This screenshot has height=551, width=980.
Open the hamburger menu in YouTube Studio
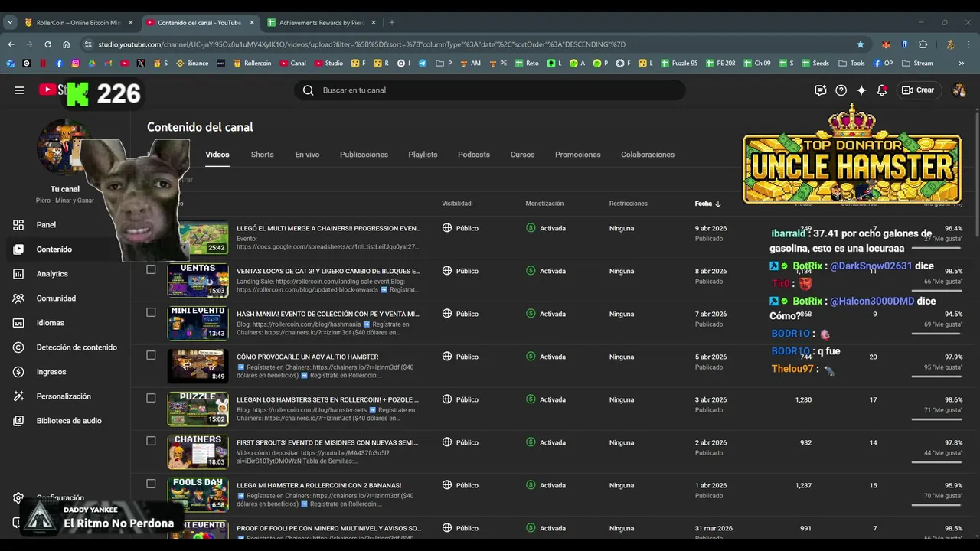(19, 90)
